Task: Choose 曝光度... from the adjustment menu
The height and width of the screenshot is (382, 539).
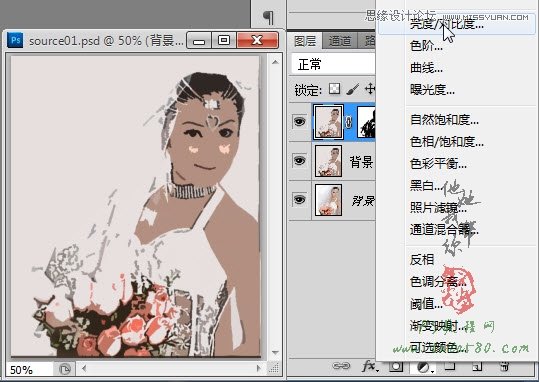Action: [x=432, y=90]
